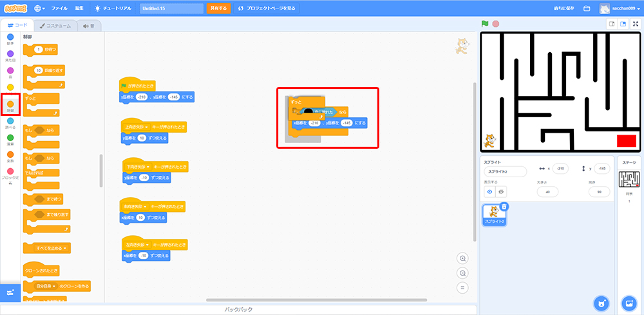
Task: Click the orange 共有する button
Action: tap(218, 8)
